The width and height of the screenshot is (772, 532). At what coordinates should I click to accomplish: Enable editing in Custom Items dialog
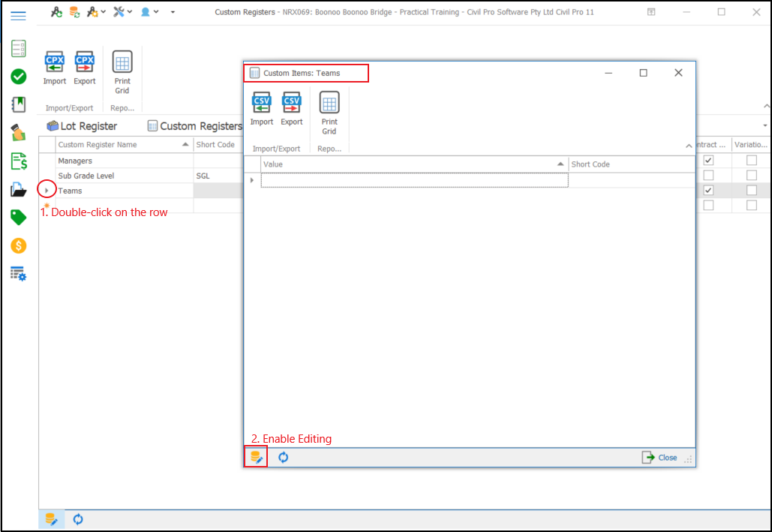pos(256,457)
